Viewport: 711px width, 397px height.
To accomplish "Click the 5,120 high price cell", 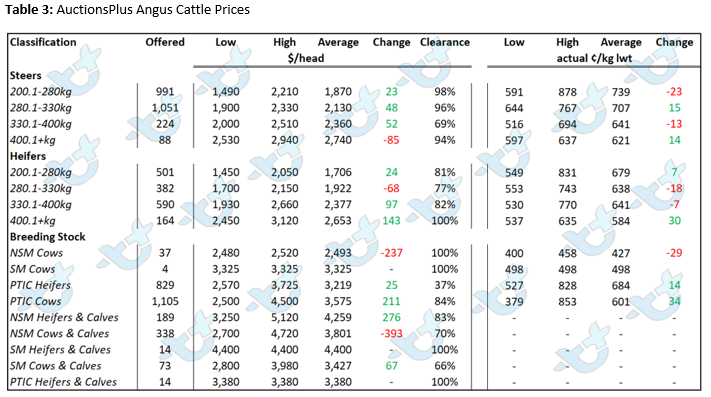I will pyautogui.click(x=285, y=317).
